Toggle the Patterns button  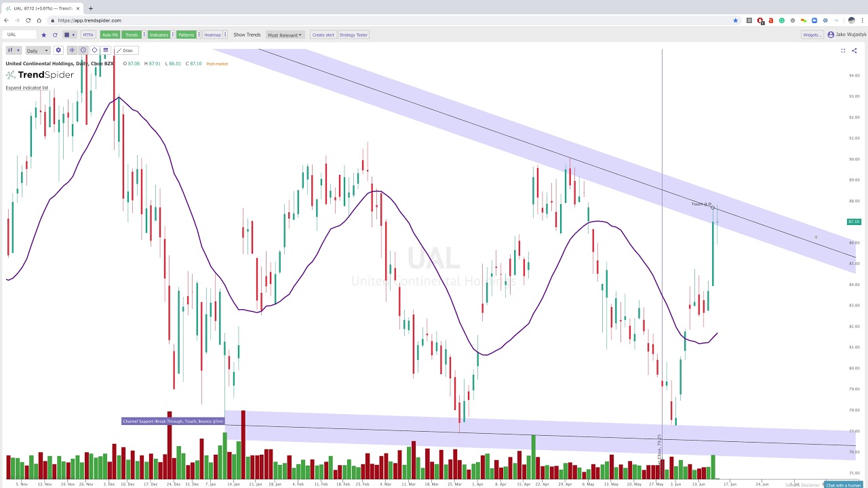186,35
